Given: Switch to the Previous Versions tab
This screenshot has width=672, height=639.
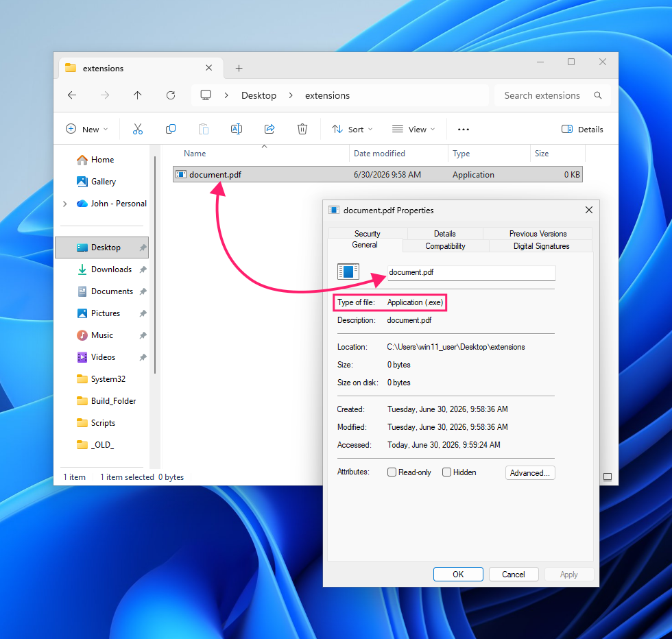Looking at the screenshot, I should [x=538, y=234].
